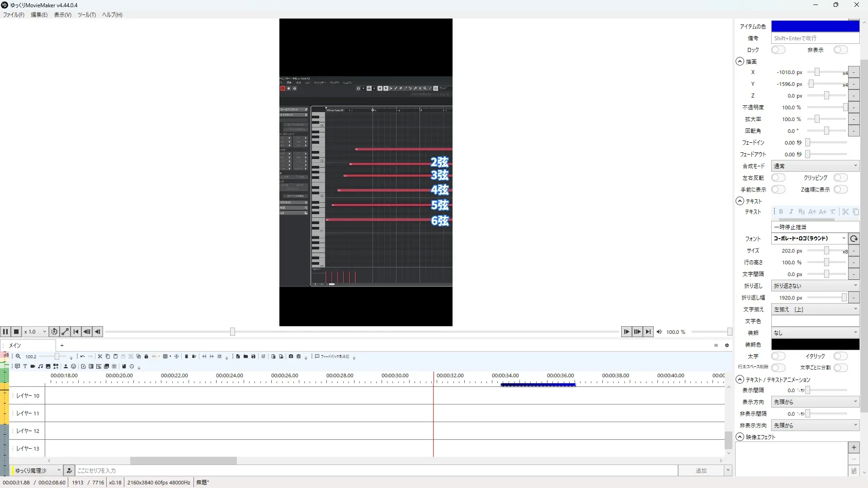868x488 pixels.
Task: Open the ファイル(F) menu
Action: pyautogui.click(x=14, y=14)
